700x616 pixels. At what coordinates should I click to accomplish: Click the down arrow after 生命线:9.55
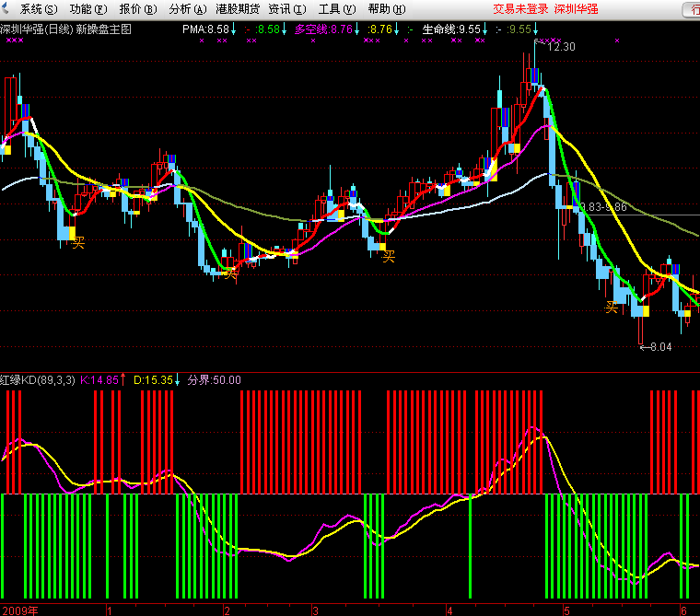point(486,29)
